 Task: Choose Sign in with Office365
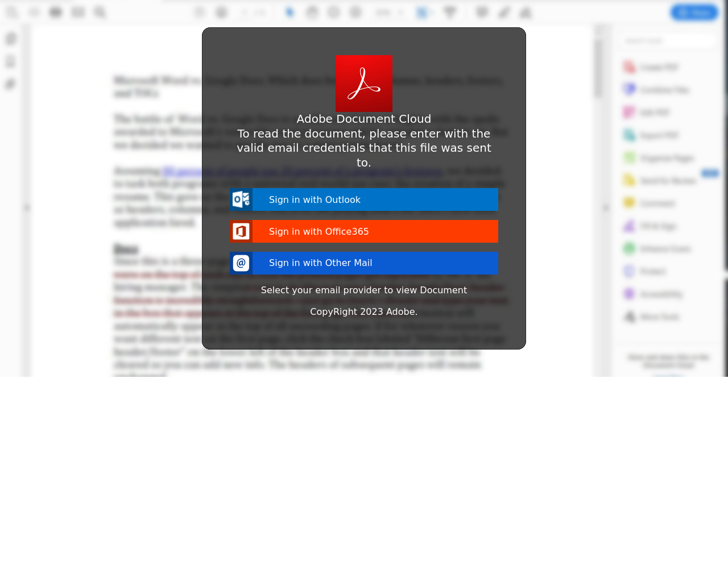(364, 231)
